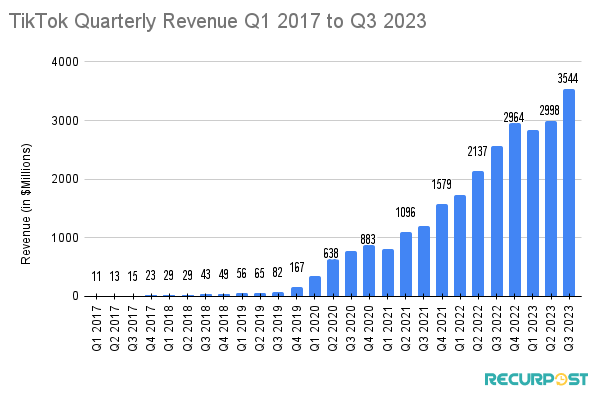Select the Q1 2020 bar

315,286
